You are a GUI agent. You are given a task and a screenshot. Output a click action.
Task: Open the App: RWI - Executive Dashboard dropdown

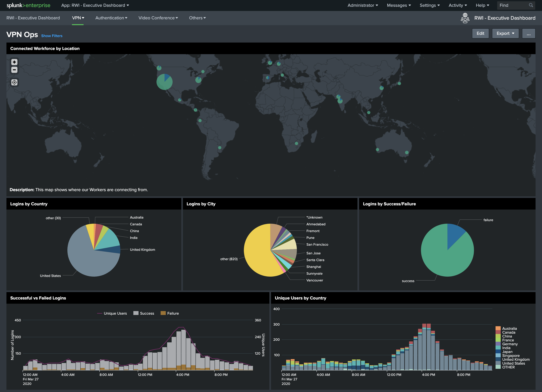click(x=95, y=5)
